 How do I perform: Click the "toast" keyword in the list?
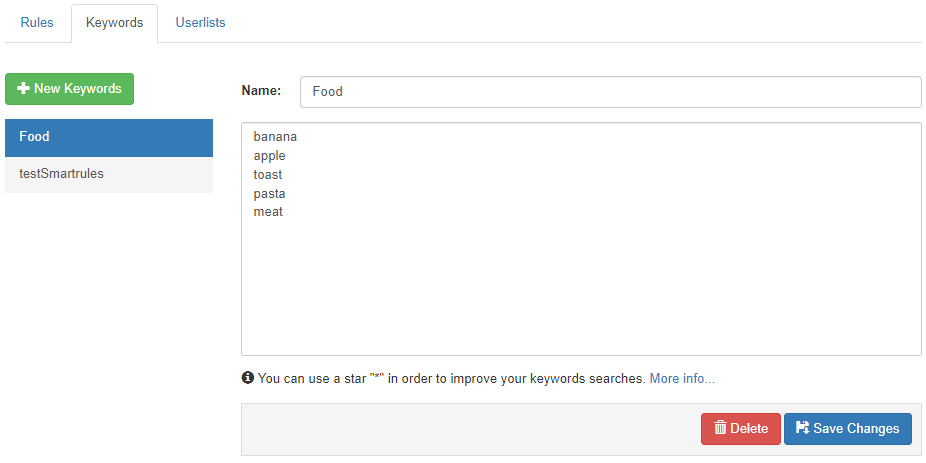pos(268,175)
